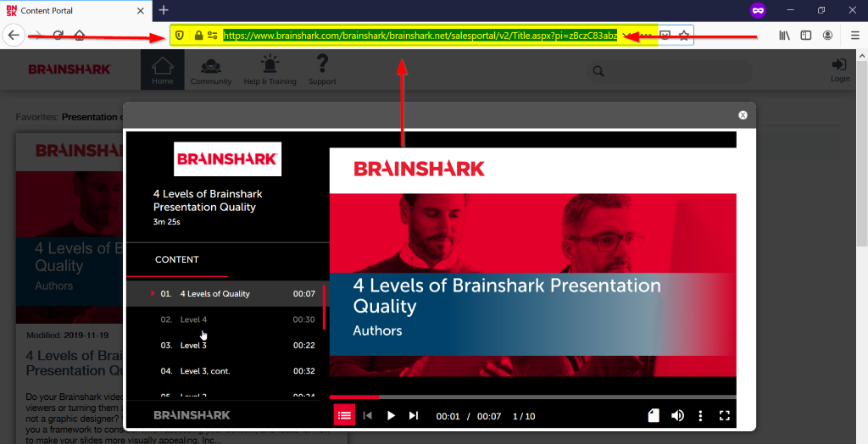
Task: Open a new browser tab
Action: [x=164, y=10]
